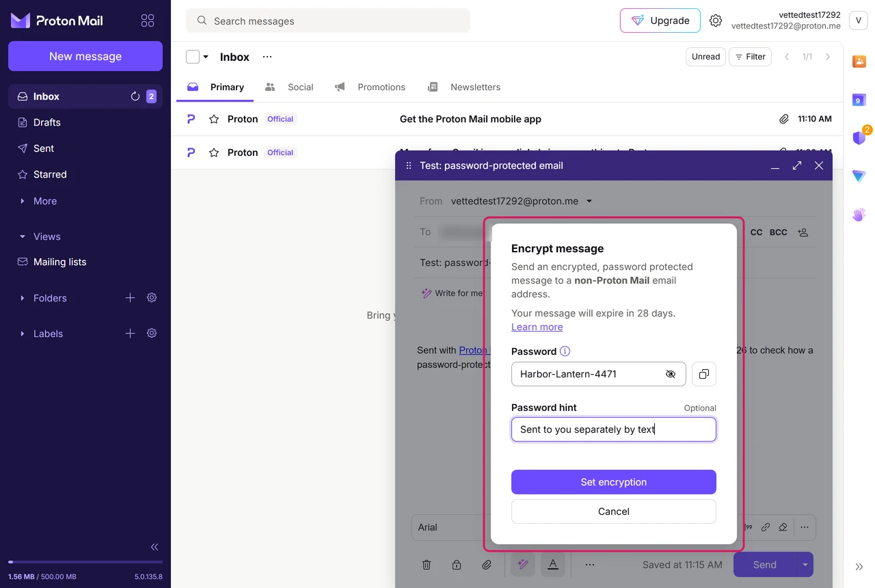Tick the select-all messages checkbox
This screenshot has width=875, height=588.
[193, 57]
